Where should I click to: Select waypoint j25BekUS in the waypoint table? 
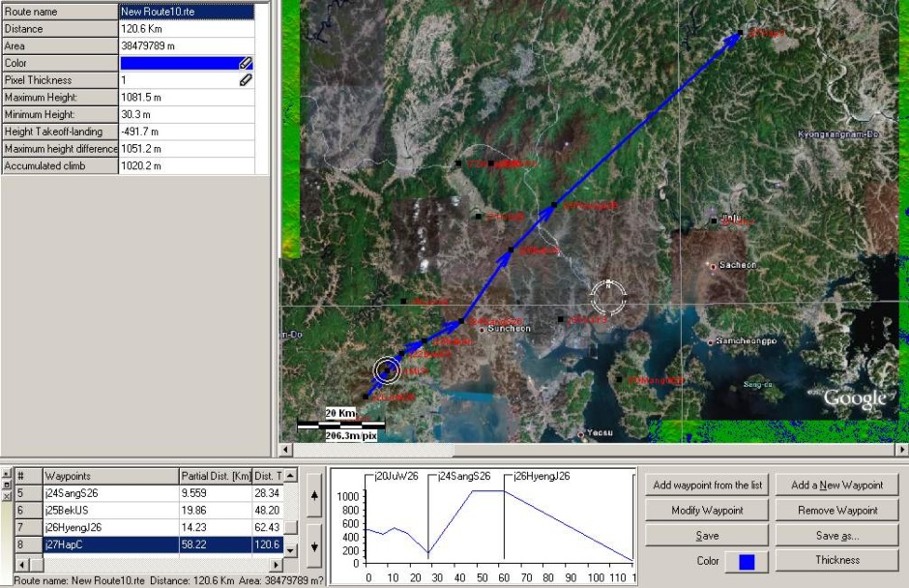click(x=111, y=511)
